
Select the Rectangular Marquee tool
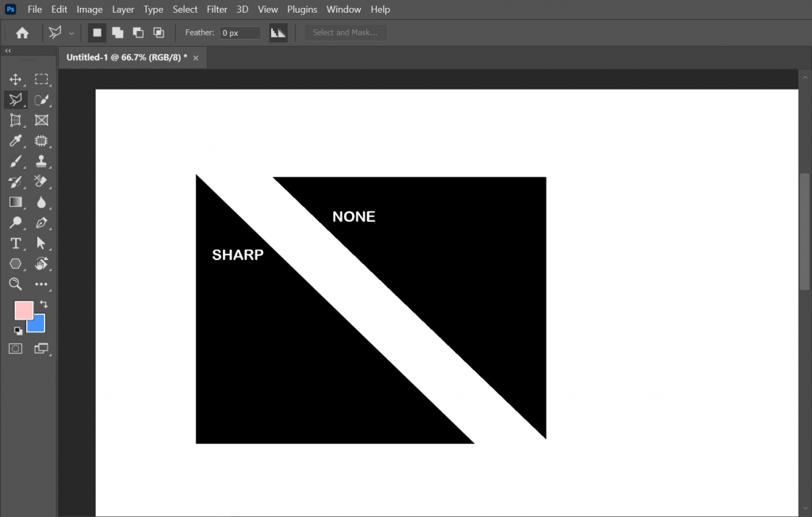pyautogui.click(x=41, y=79)
